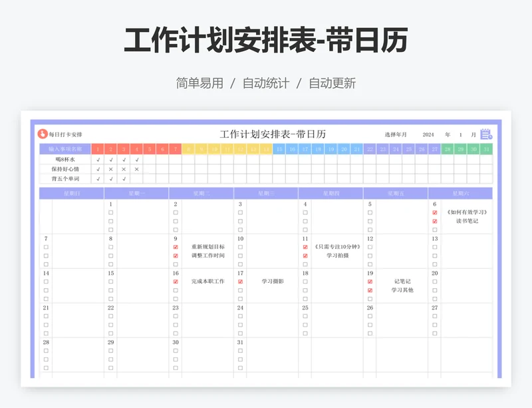The image size is (532, 408).
Task: Click the red day 1 tracker header
Action: 98,149
